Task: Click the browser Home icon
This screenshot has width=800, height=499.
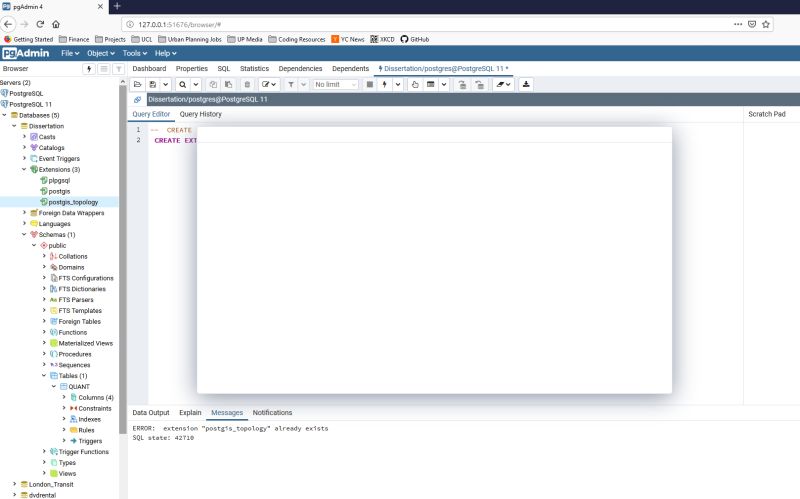Action: pyautogui.click(x=56, y=24)
